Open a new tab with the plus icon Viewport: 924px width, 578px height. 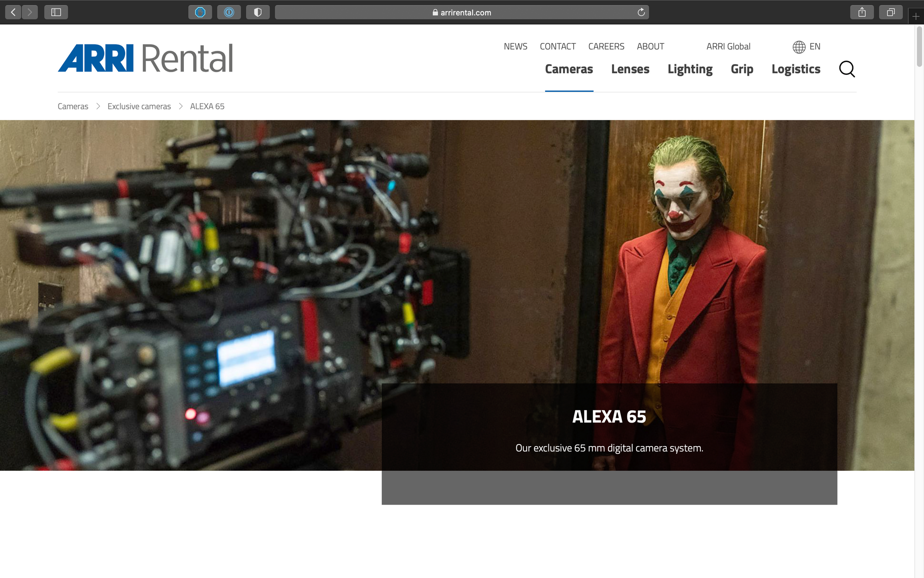916,16
